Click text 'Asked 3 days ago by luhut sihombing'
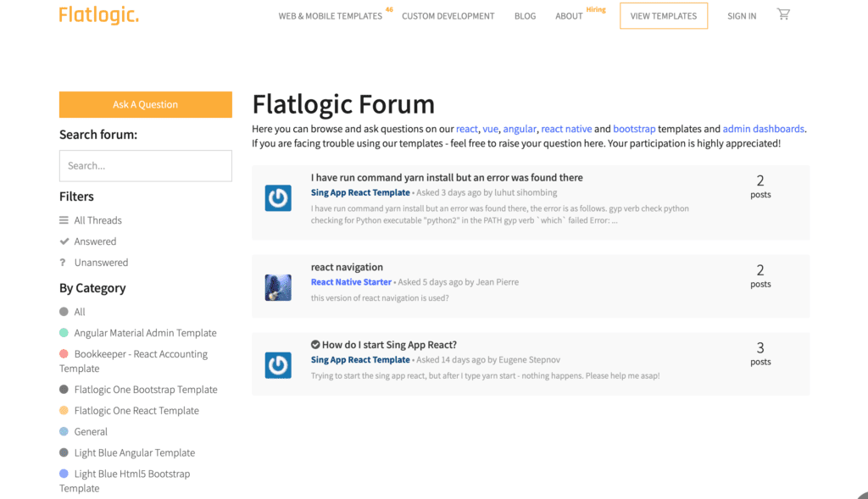868x499 pixels. click(x=487, y=192)
